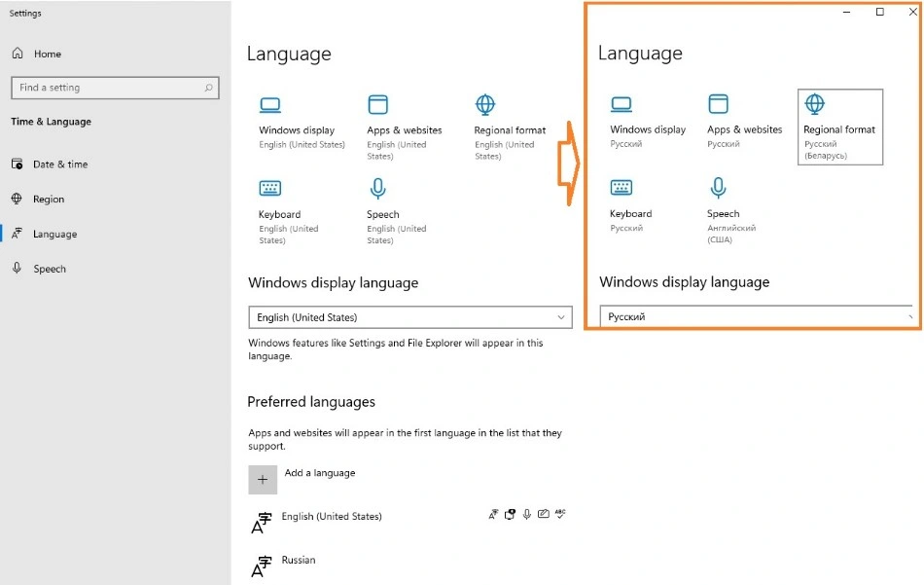This screenshot has width=924, height=585.
Task: Select highlighted Regional format tile showing Русский (Беларусь)
Action: pos(839,128)
